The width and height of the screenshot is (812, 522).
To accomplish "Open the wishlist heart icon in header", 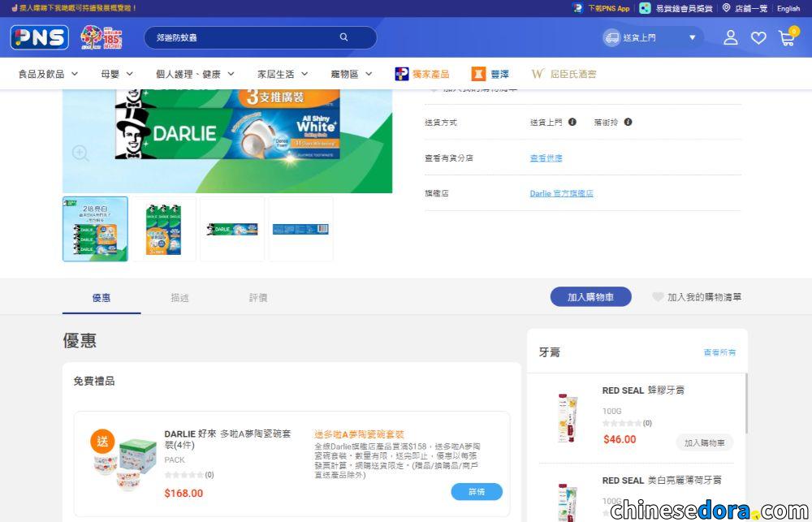I will click(758, 38).
